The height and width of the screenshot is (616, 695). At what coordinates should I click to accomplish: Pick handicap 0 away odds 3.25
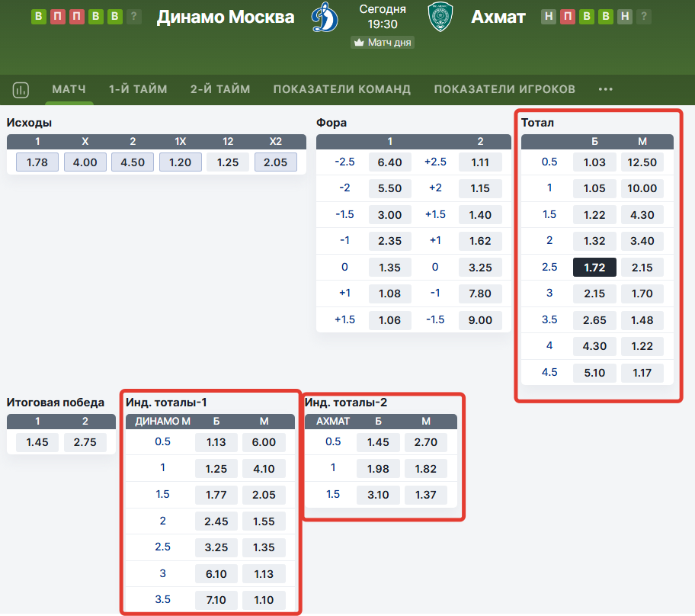(x=480, y=268)
